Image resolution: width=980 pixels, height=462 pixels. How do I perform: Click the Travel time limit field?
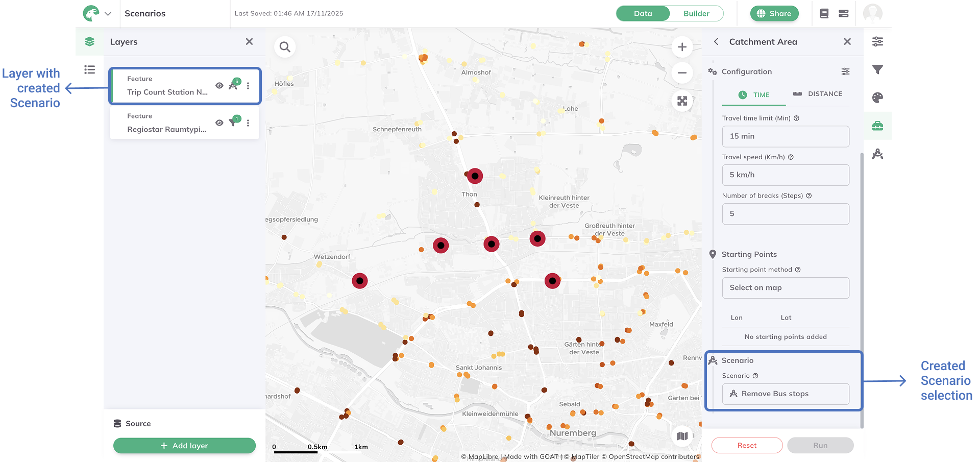click(785, 136)
